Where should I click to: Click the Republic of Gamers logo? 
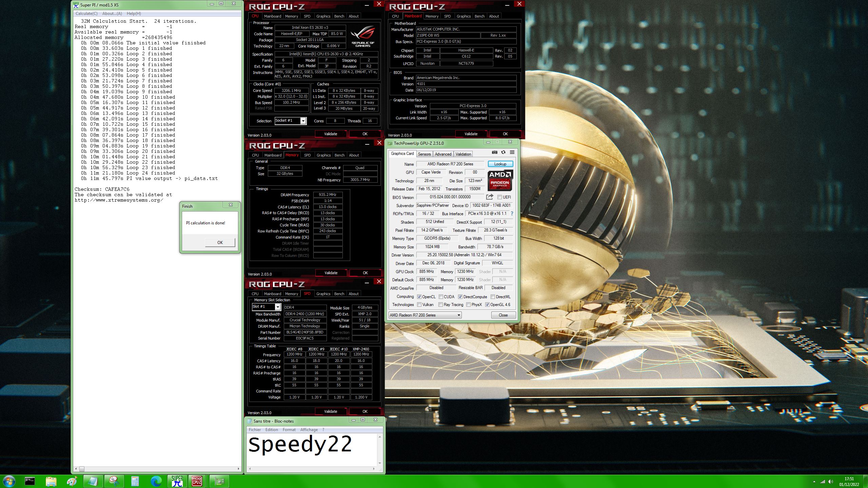point(363,36)
